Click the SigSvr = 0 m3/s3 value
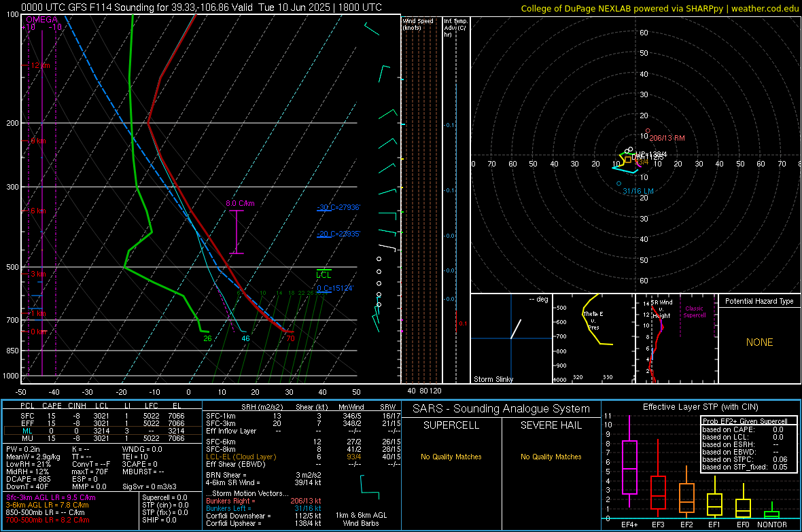802x532 pixels. pos(150,486)
